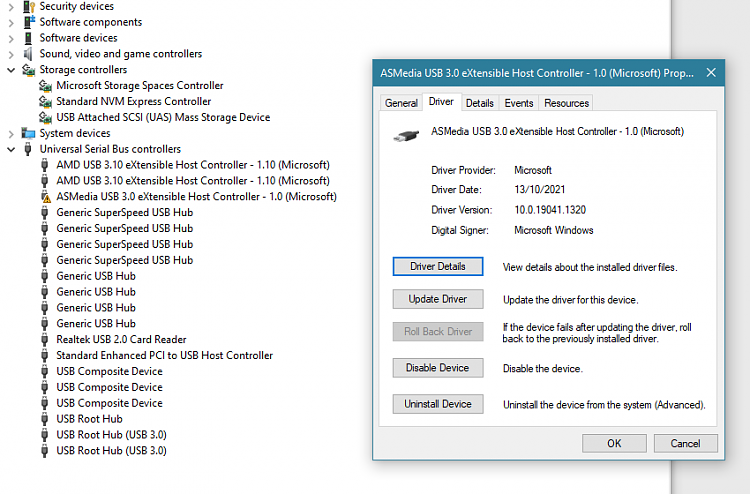Click the Security devices category icon
750x494 pixels.
coord(29,6)
